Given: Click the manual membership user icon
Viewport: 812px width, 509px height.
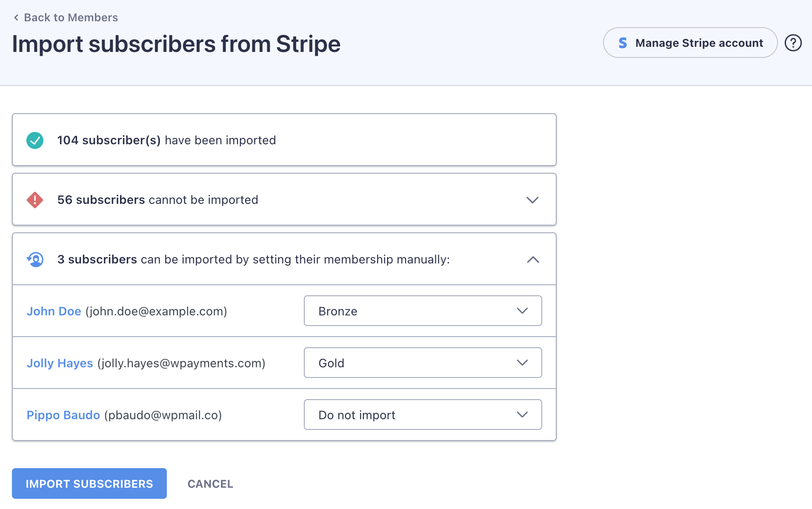Looking at the screenshot, I should [35, 259].
